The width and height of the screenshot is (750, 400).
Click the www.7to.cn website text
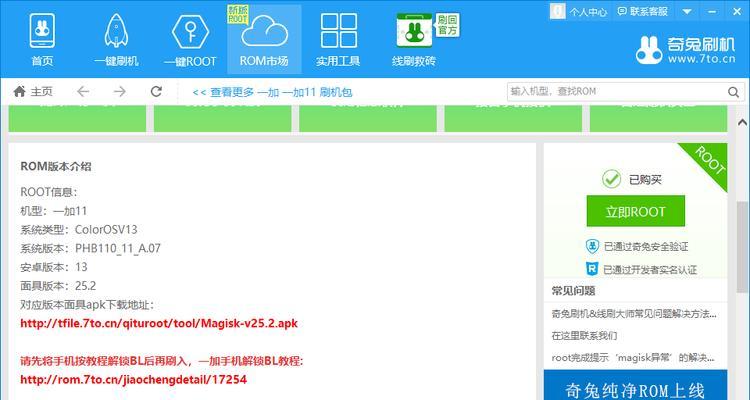(x=701, y=59)
